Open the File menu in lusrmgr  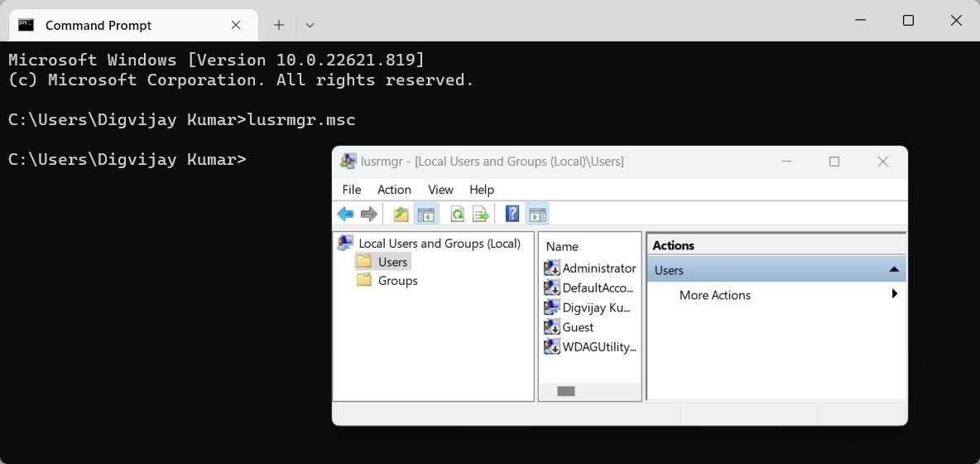click(x=352, y=190)
